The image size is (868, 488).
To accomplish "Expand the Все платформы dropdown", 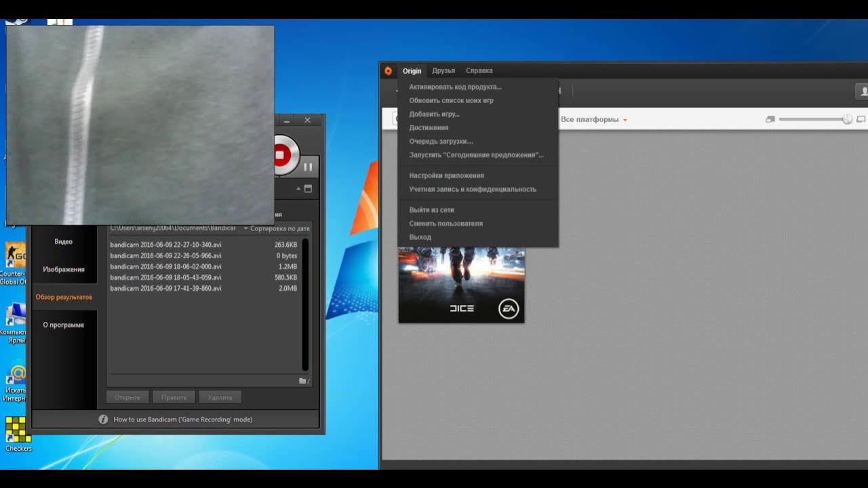I will (x=594, y=119).
